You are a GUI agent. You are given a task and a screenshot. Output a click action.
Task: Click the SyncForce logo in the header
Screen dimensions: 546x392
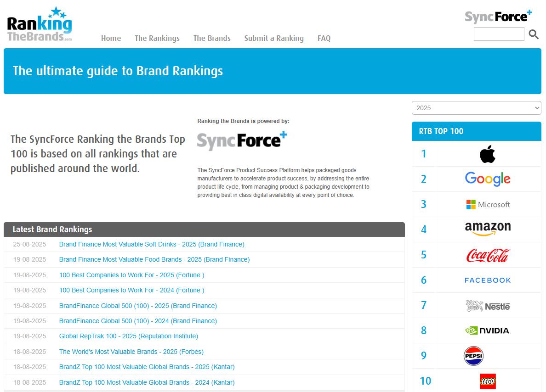click(499, 17)
